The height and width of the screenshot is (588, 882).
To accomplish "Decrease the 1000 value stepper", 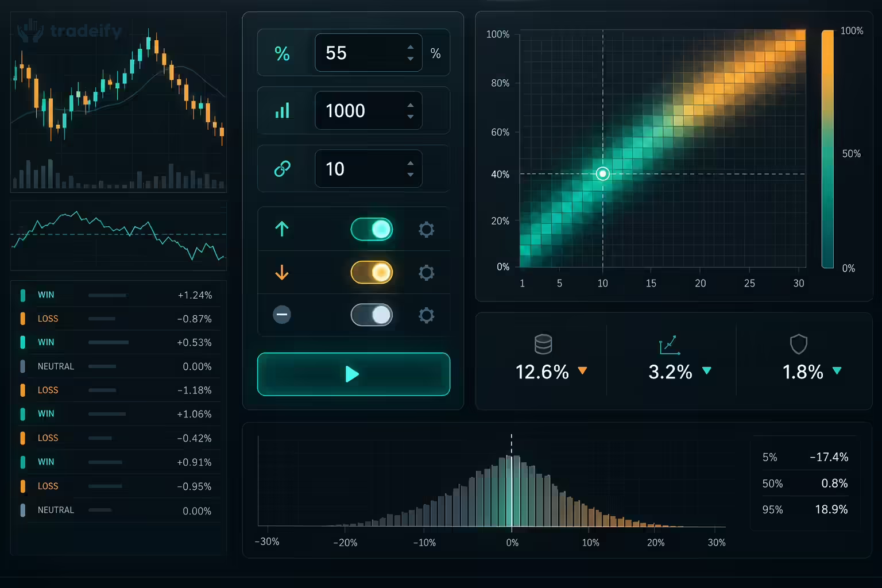I will [x=410, y=117].
